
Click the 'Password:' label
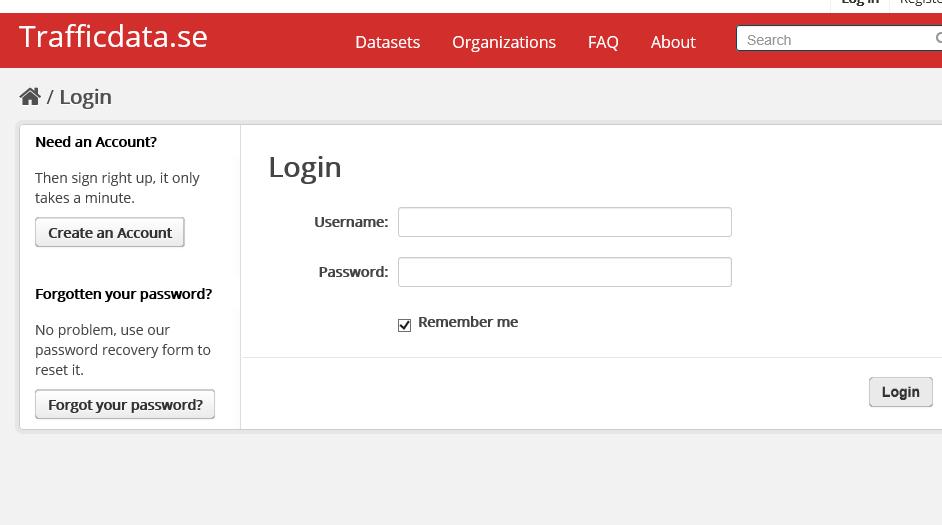point(353,272)
